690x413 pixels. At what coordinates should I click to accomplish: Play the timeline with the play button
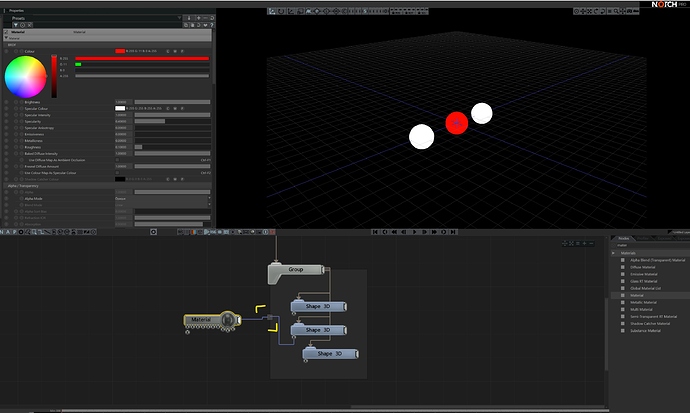(x=414, y=232)
